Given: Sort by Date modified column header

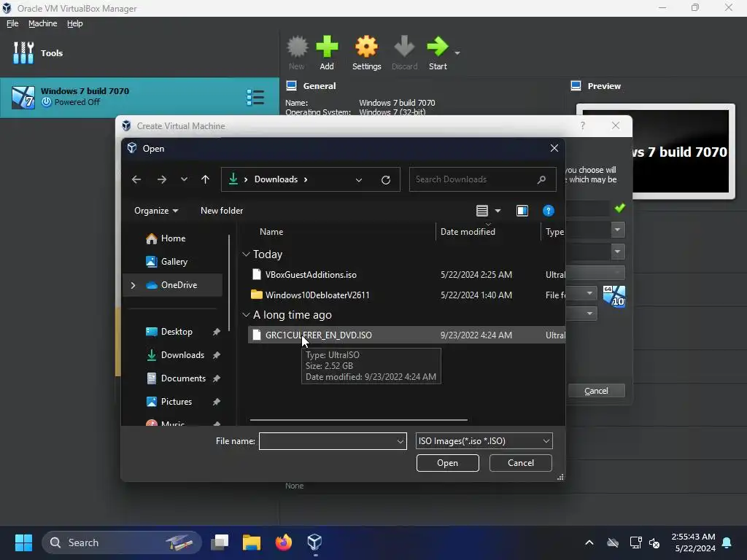Looking at the screenshot, I should (468, 232).
